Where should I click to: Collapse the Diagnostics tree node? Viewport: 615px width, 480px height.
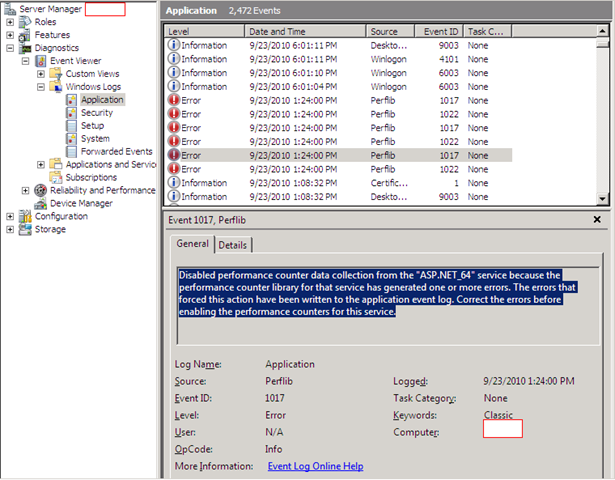11,47
